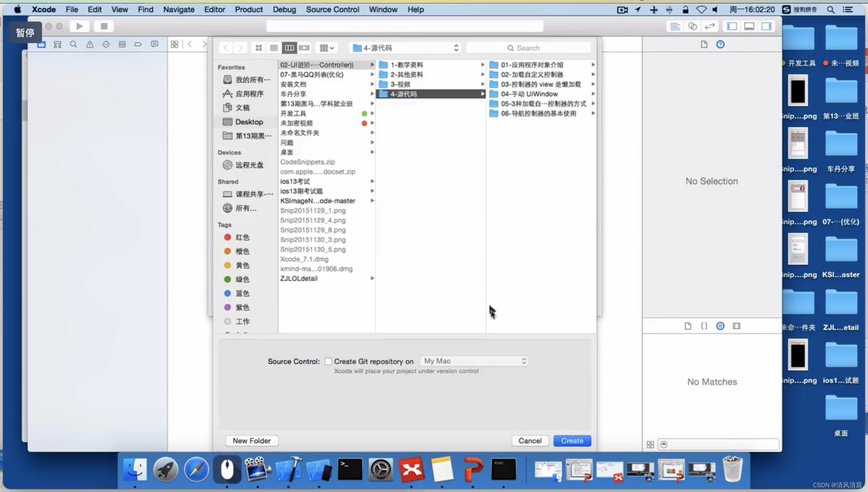Screen dimensions: 868x492
Task: Open the 4-源代码 location popup menu
Action: tap(405, 48)
